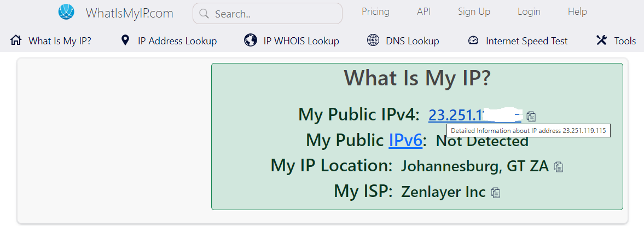Copy the Zenlayer Inc ISP name
Viewport: 644px width, 226px height.
[x=496, y=192]
